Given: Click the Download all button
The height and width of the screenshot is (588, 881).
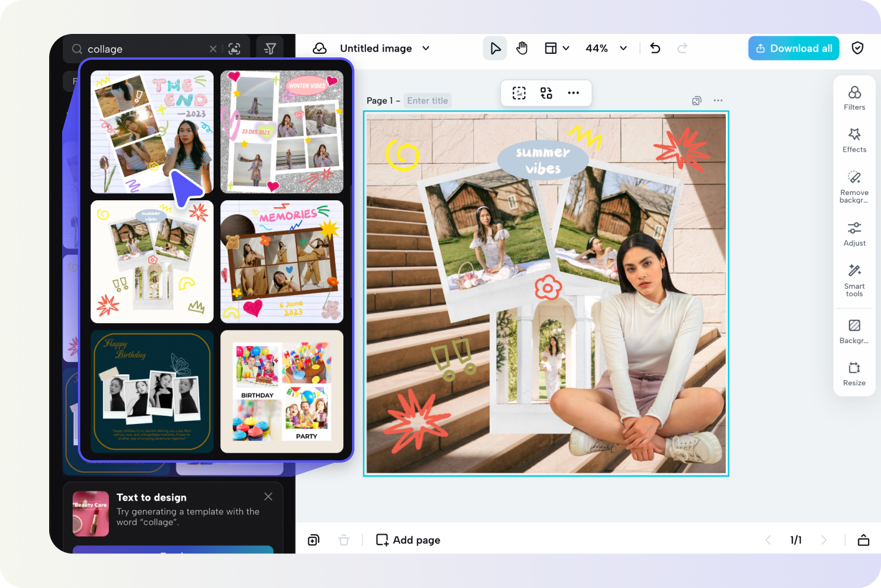Looking at the screenshot, I should [x=793, y=48].
